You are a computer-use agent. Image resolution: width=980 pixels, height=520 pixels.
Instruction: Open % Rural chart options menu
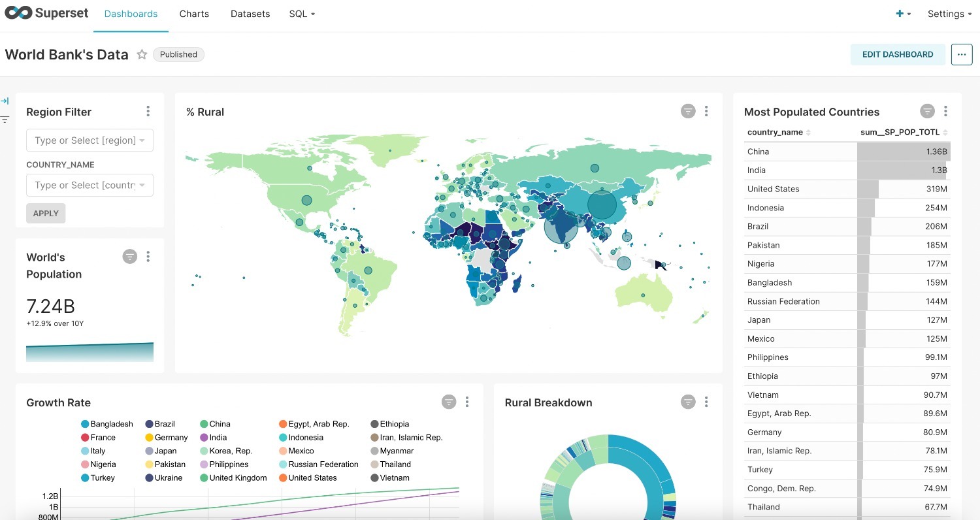pos(706,111)
